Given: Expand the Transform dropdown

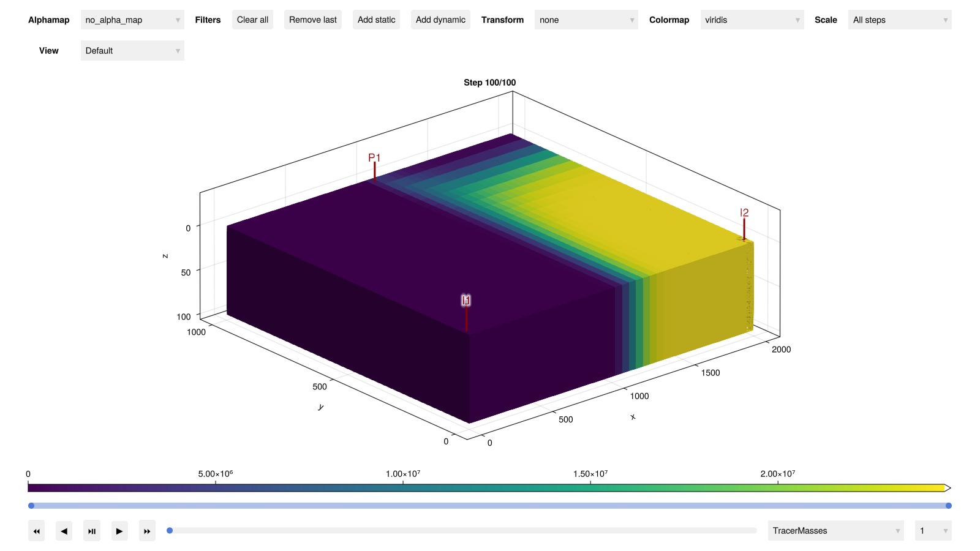Looking at the screenshot, I should 586,20.
